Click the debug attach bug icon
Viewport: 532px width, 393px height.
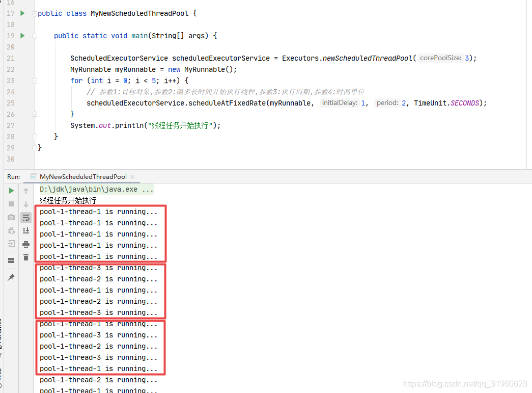[11, 230]
